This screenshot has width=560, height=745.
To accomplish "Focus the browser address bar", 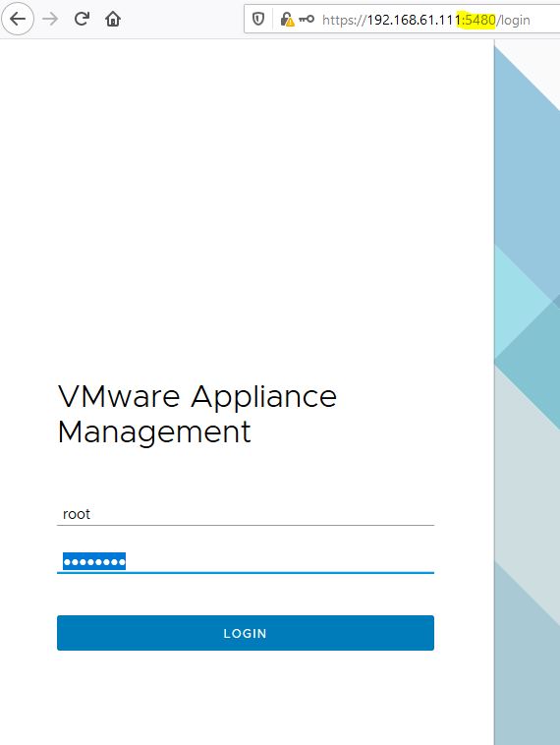I will pyautogui.click(x=402, y=20).
